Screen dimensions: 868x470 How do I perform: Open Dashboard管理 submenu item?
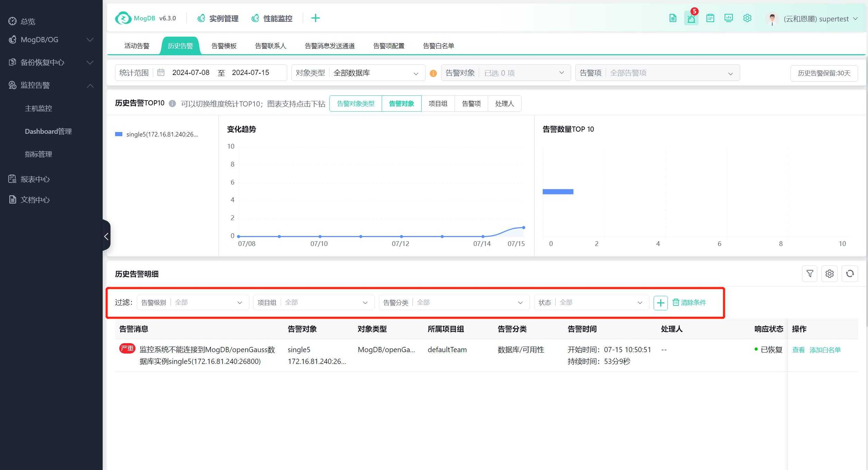[48, 131]
